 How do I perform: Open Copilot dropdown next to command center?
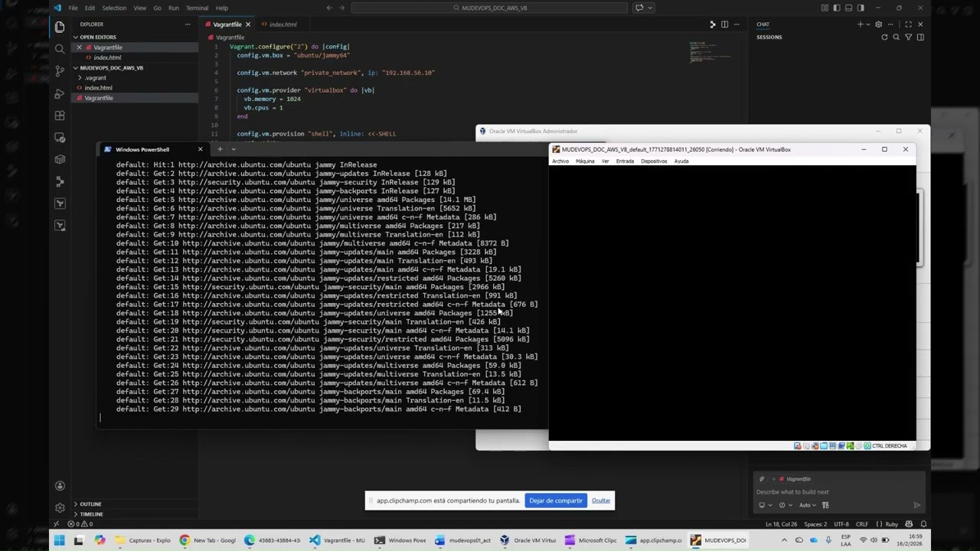coord(651,8)
